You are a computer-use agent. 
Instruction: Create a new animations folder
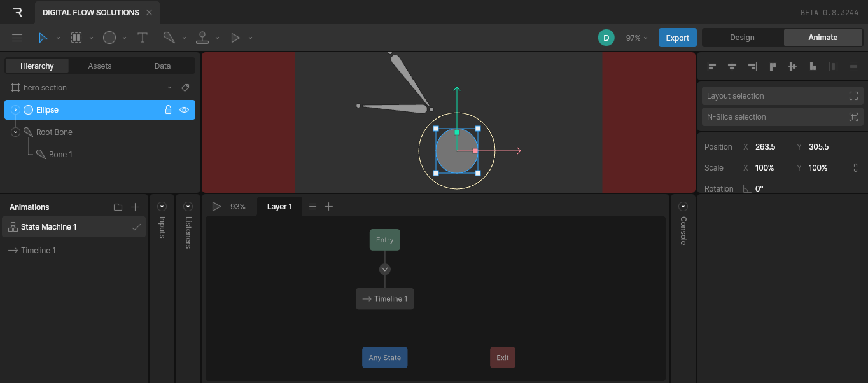pyautogui.click(x=118, y=207)
